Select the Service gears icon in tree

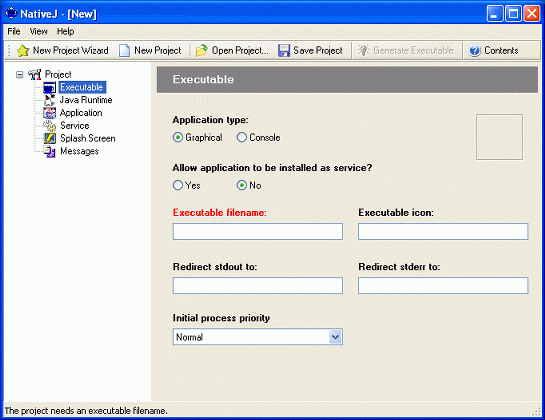49,126
